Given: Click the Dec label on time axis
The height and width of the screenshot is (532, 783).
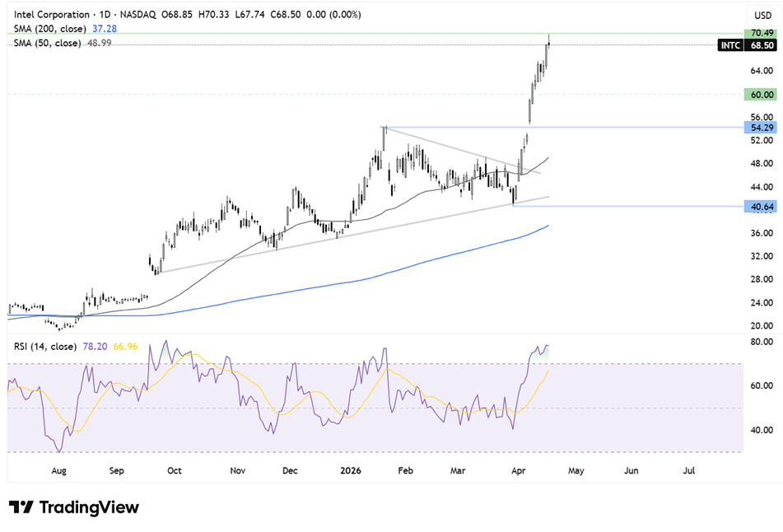Looking at the screenshot, I should 290,470.
